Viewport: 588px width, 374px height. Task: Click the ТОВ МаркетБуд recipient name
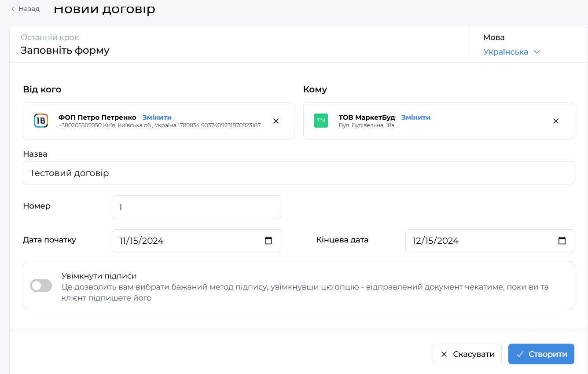tap(367, 117)
